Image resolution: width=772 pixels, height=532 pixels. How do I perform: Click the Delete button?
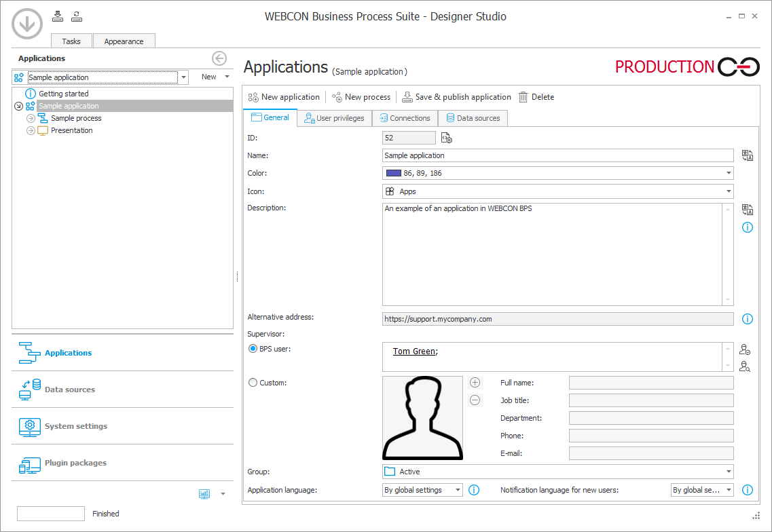tap(536, 97)
